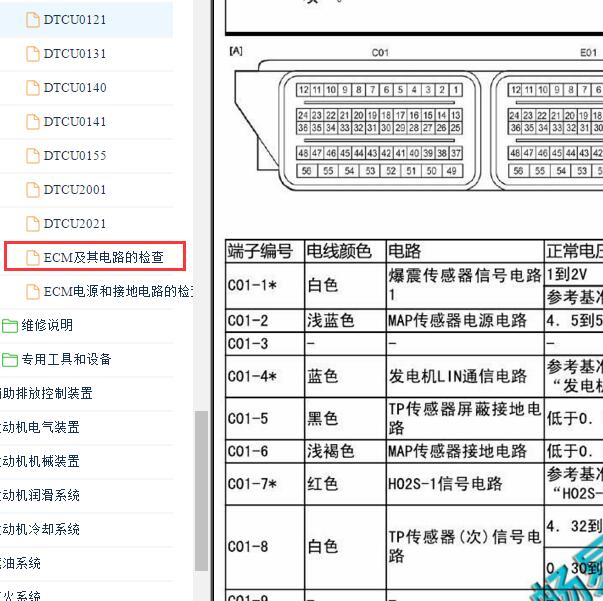The image size is (603, 601).
Task: Open the DTCU0121 document
Action: (x=75, y=20)
